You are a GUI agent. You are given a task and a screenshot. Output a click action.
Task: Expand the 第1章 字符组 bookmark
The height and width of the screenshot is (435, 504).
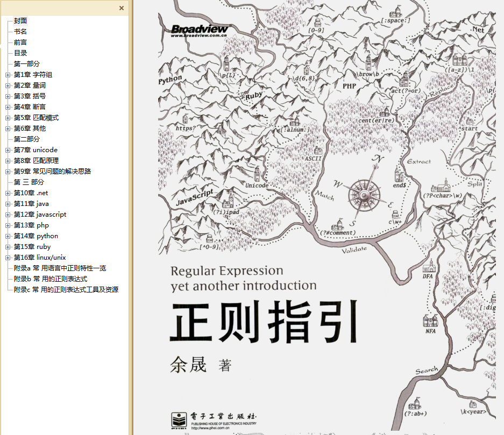click(8, 75)
